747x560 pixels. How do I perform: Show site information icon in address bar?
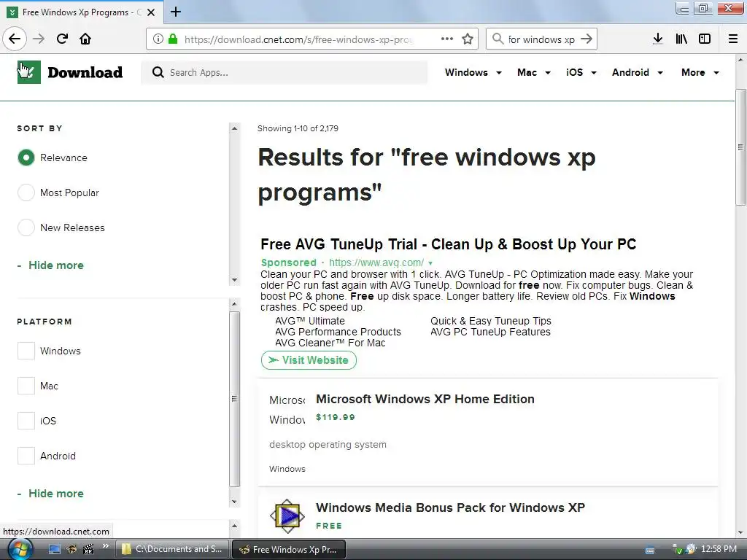tap(158, 39)
